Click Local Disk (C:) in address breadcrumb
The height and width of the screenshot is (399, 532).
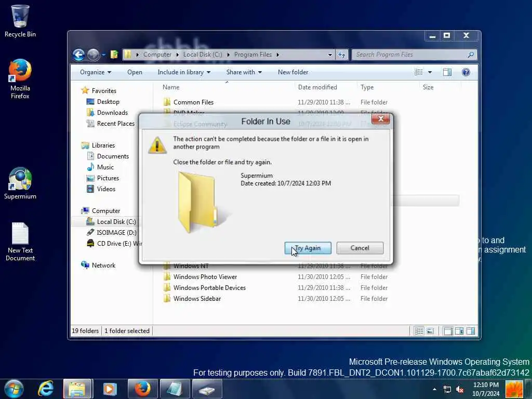pos(203,55)
